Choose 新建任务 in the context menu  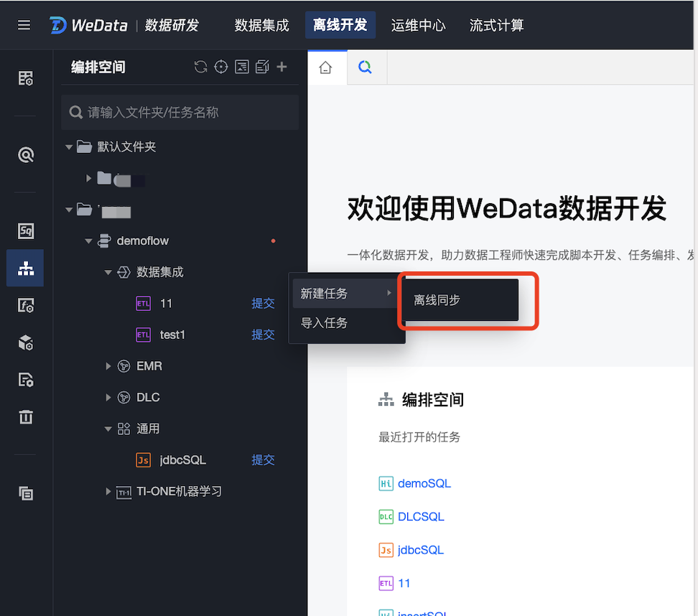pos(346,294)
